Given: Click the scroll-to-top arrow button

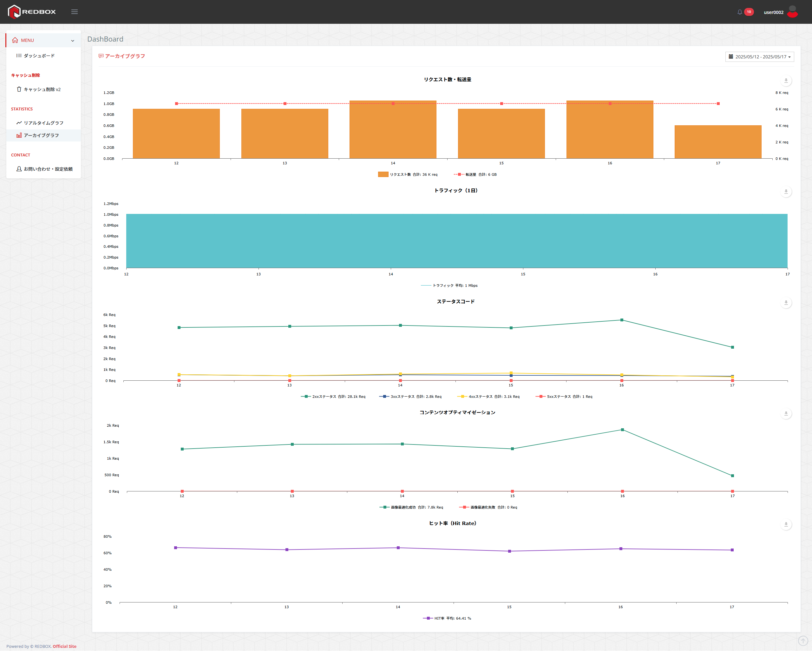Looking at the screenshot, I should 802,641.
